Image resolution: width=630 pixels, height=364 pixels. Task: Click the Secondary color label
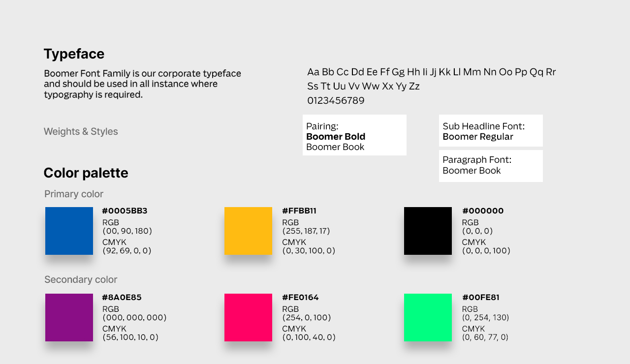(81, 279)
